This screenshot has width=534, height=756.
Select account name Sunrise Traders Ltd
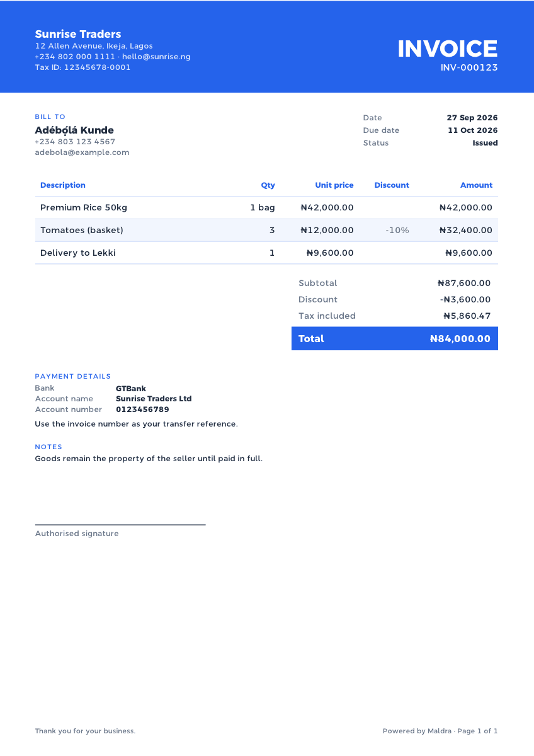click(x=154, y=399)
